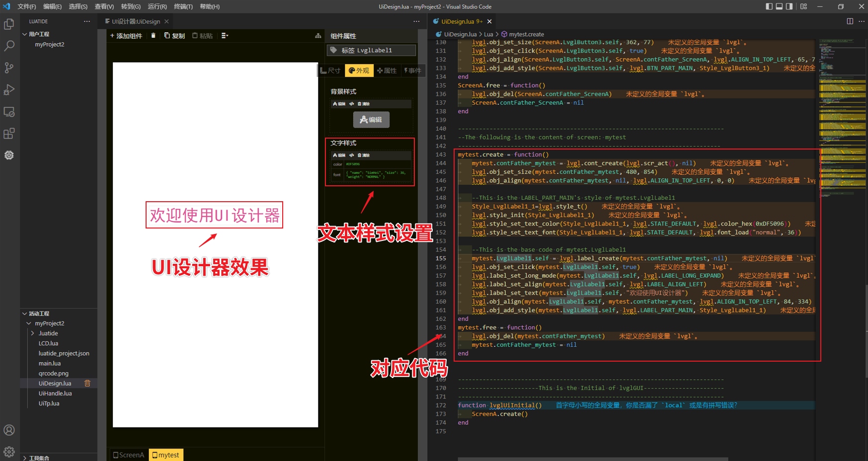Select the LuatIDE chip icon in activity bar
This screenshot has height=461, width=868.
(9, 155)
